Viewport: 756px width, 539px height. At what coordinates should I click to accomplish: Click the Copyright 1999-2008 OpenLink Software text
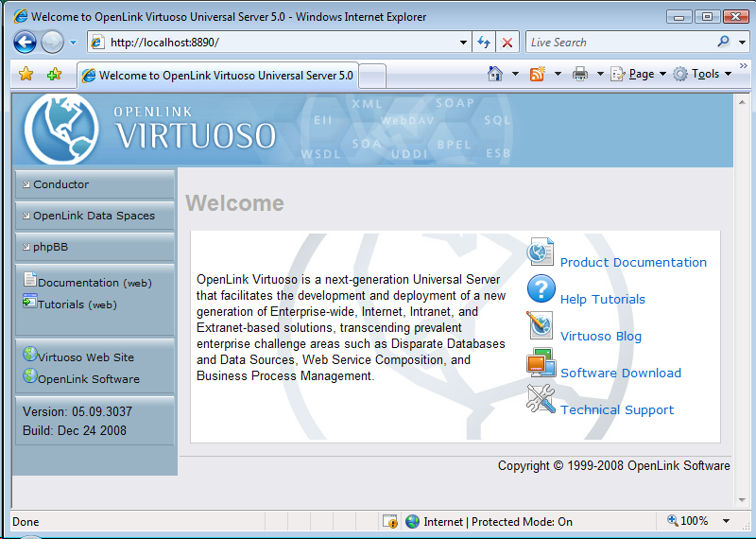(613, 465)
